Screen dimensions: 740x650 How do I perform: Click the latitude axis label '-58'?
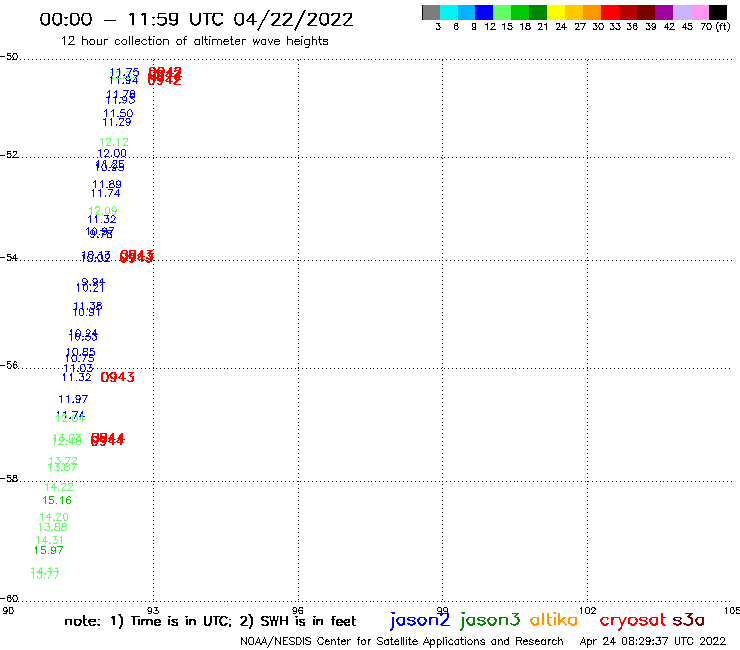pyautogui.click(x=9, y=478)
